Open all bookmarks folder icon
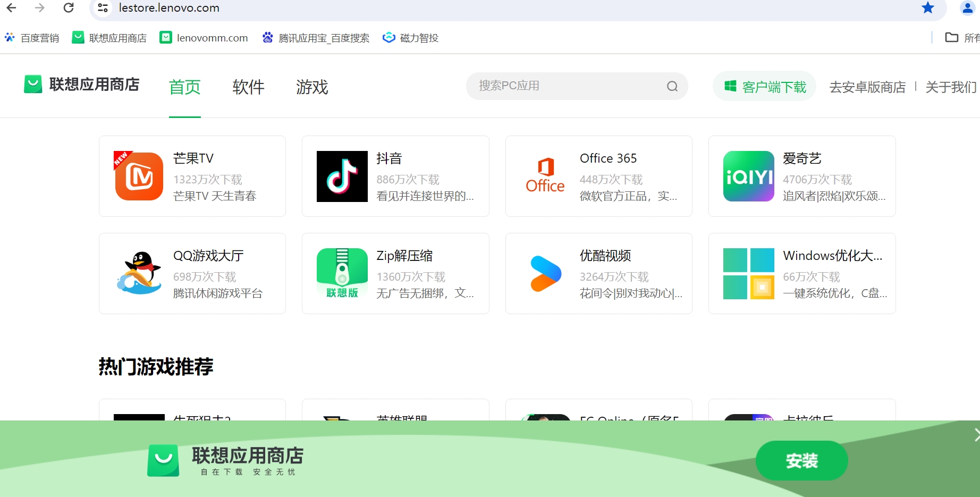 (951, 38)
